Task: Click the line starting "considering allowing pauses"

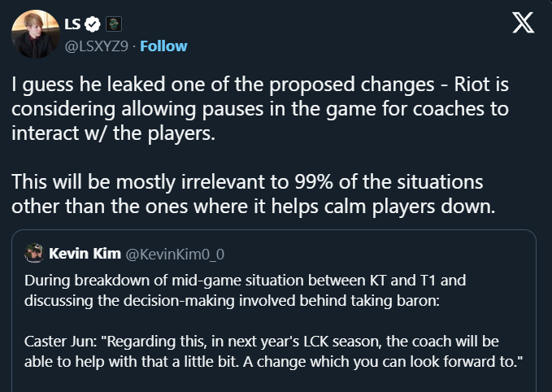Action: (262, 110)
